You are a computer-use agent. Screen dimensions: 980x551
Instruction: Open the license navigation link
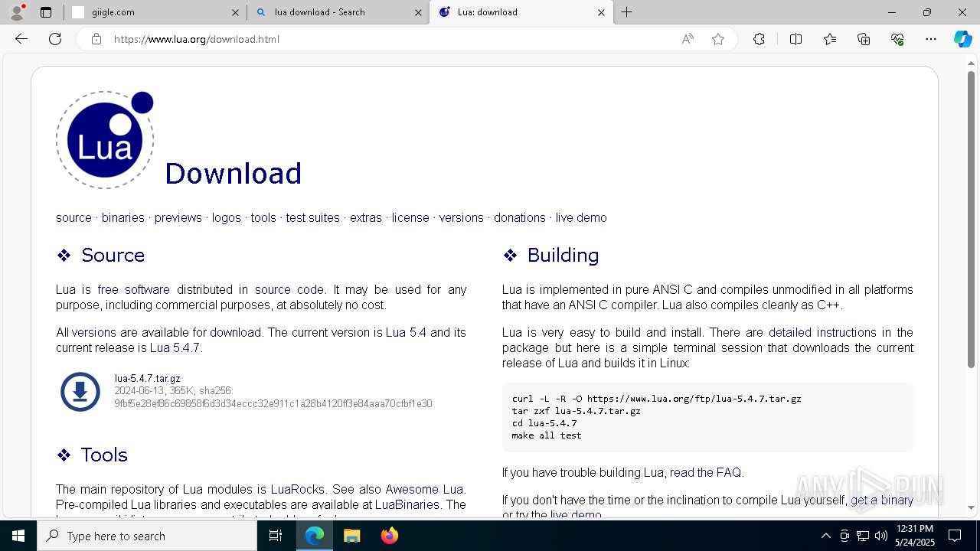[410, 217]
